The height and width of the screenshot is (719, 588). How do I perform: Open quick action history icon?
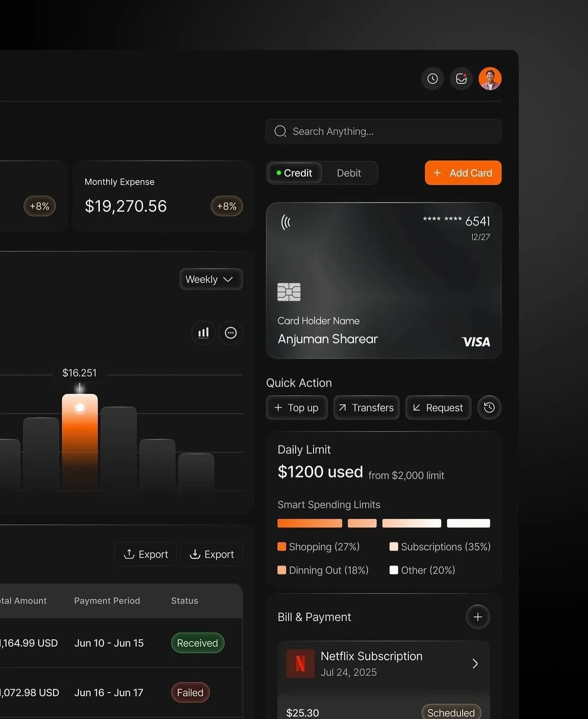point(489,407)
